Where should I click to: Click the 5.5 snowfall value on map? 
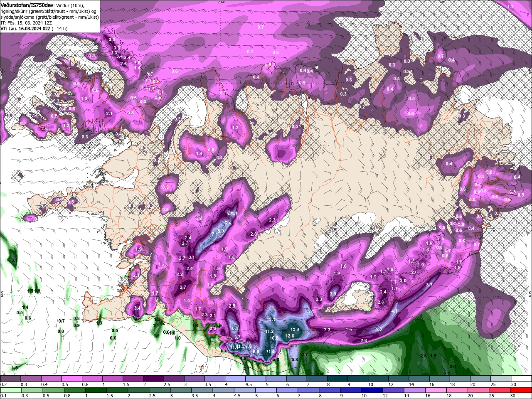(x=310, y=311)
